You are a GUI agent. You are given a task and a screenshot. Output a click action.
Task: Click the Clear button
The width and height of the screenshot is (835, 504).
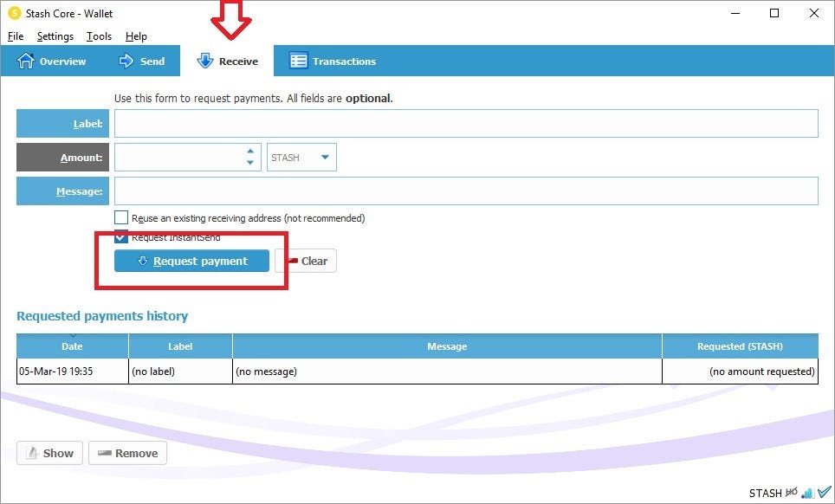pyautogui.click(x=306, y=261)
